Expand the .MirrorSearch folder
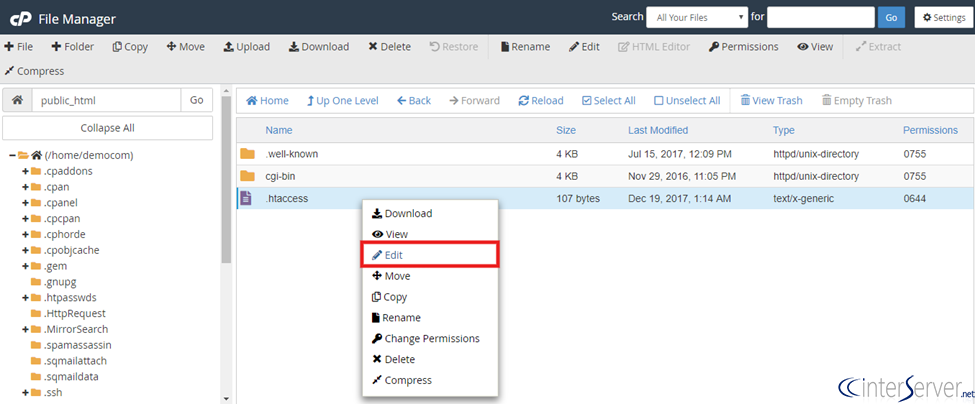Image resolution: width=975 pixels, height=404 pixels. point(25,329)
